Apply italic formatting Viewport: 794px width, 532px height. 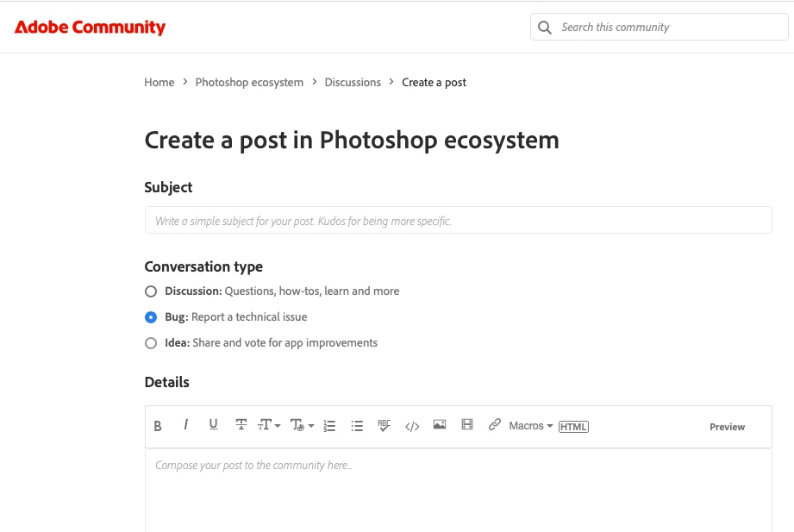click(186, 424)
